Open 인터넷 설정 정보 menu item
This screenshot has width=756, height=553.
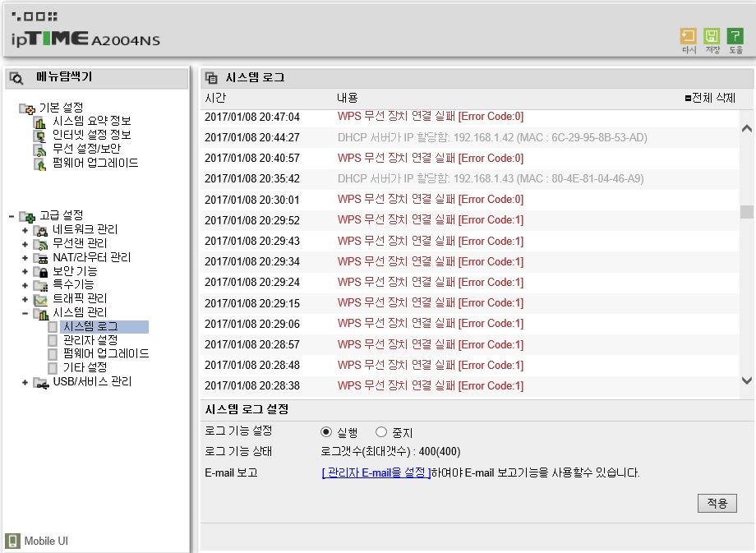[91, 135]
